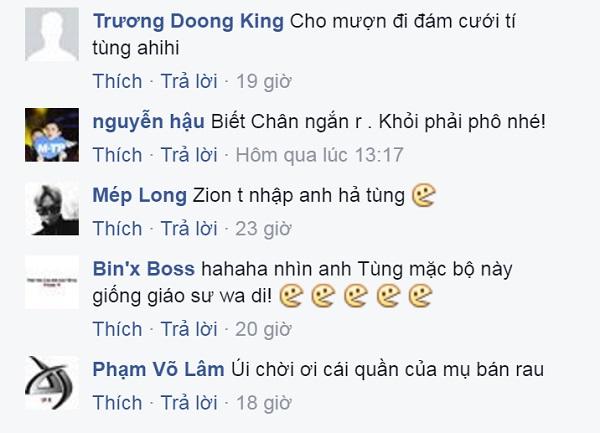Screen dimensions: 600x433
Task: Reply to Bin'x Boss's comment with Trả lời
Action: (189, 329)
